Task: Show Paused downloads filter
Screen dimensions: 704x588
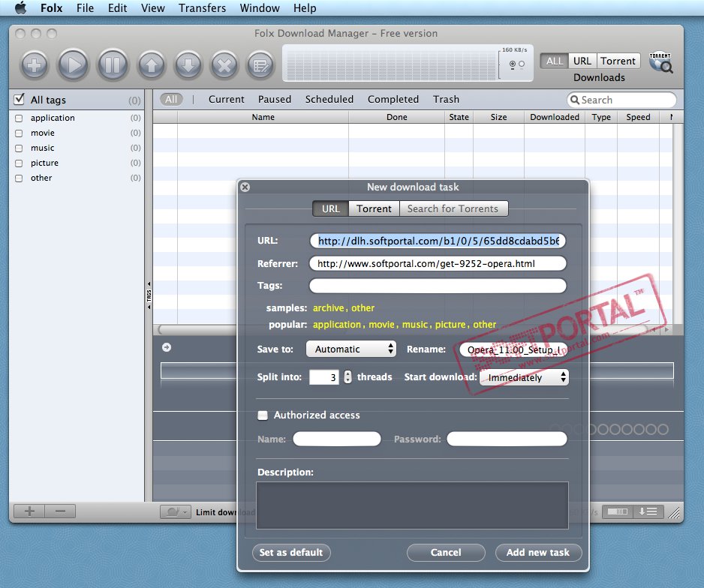Action: (x=275, y=99)
